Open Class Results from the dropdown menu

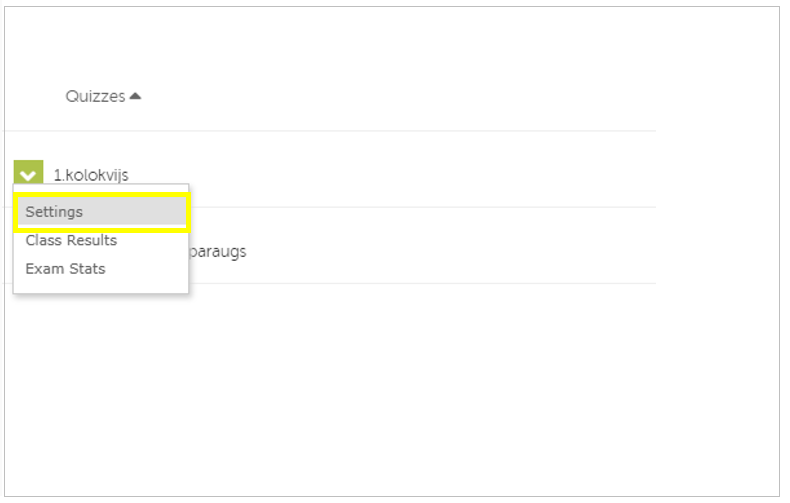71,241
